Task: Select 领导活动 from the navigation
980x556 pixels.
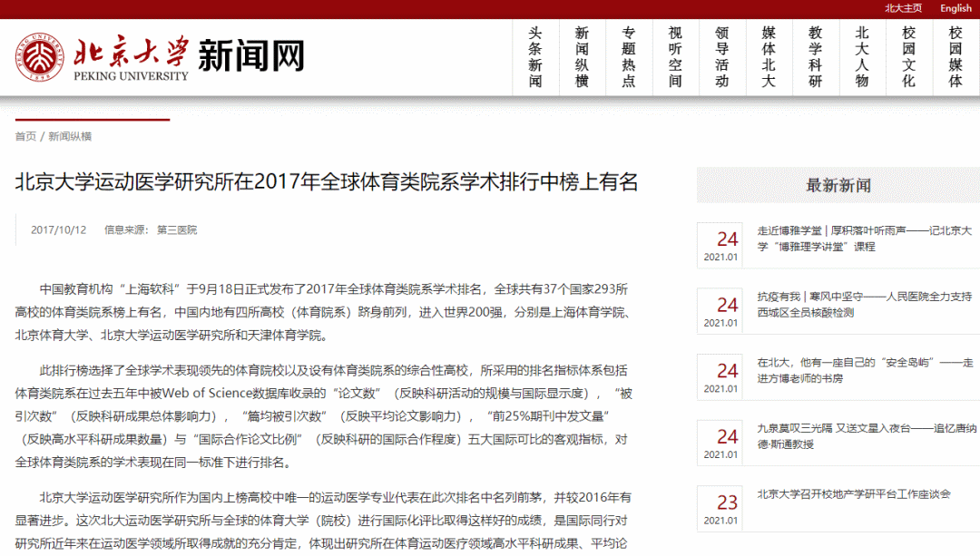Action: pyautogui.click(x=722, y=57)
